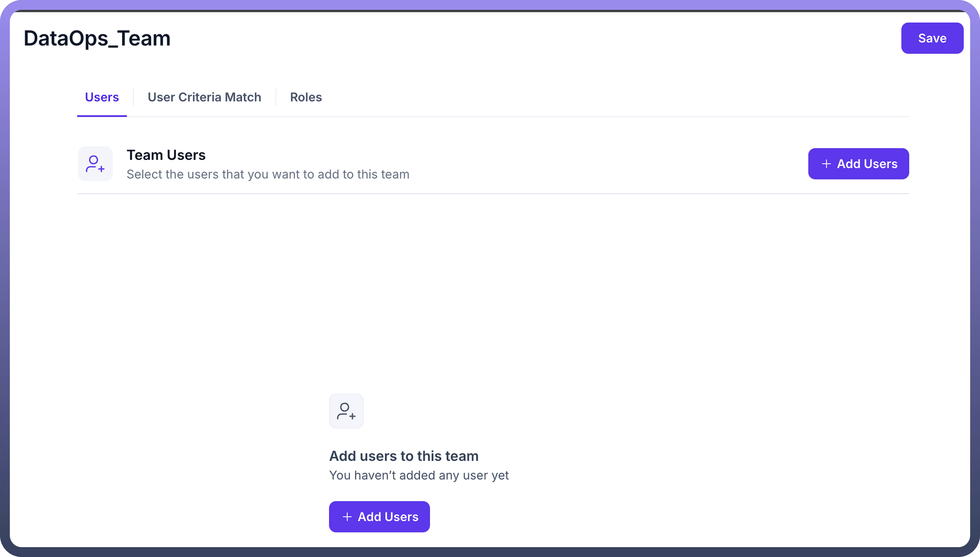Viewport: 980px width, 557px height.
Task: Click the dark bar along top edge
Action: click(x=490, y=11)
